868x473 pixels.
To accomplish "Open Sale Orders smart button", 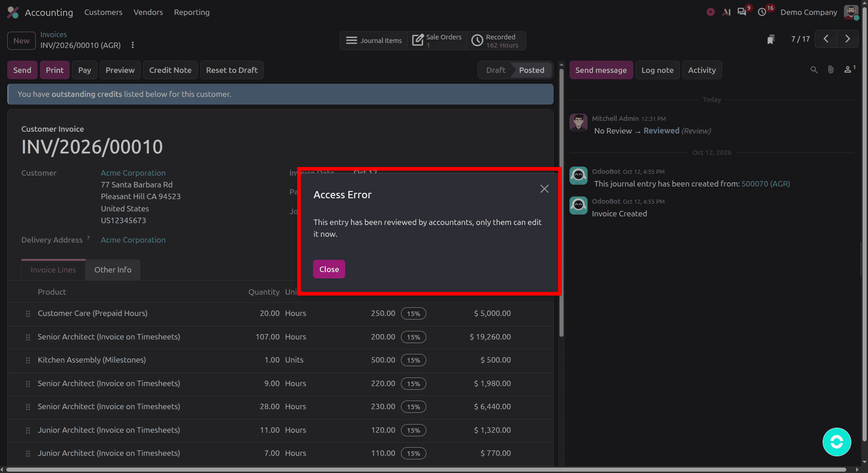I will [437, 41].
